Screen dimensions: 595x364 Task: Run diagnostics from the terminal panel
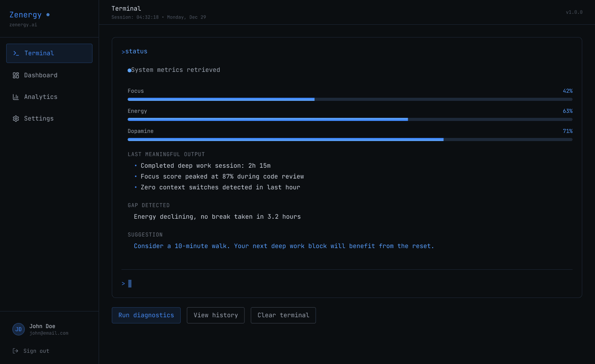[x=146, y=315]
